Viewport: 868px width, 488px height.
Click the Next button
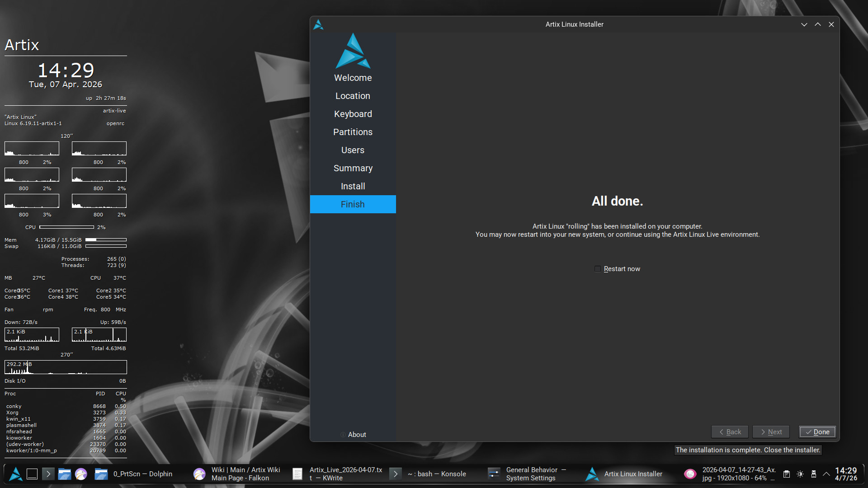click(x=771, y=432)
